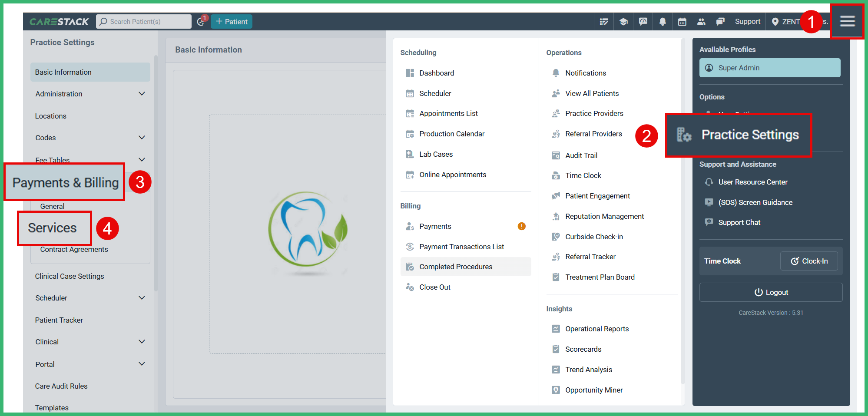Open the Scheduler calendar icon in top bar
Image resolution: width=868 pixels, height=416 pixels.
682,21
